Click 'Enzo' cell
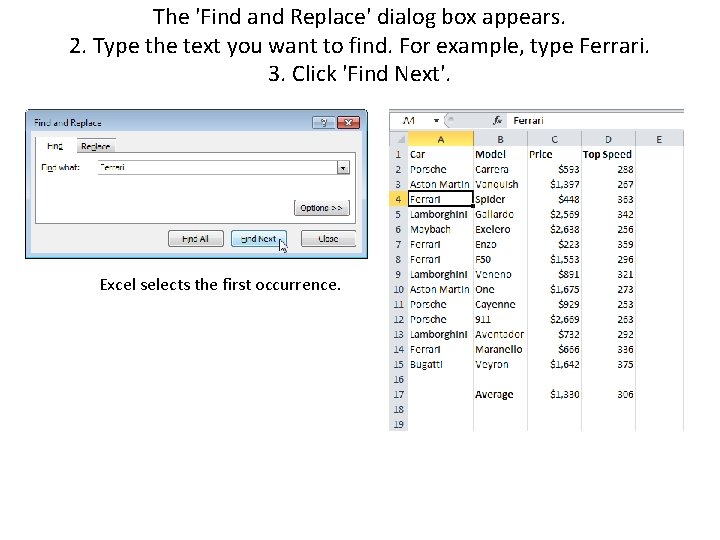The image size is (720, 540). click(501, 244)
